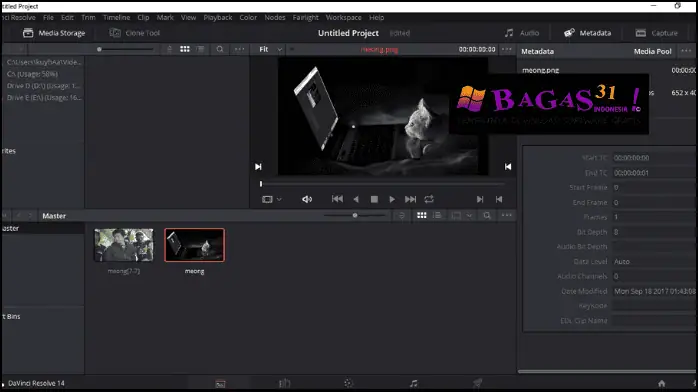Search media storage with magnifier icon
The width and height of the screenshot is (698, 392).
click(220, 49)
